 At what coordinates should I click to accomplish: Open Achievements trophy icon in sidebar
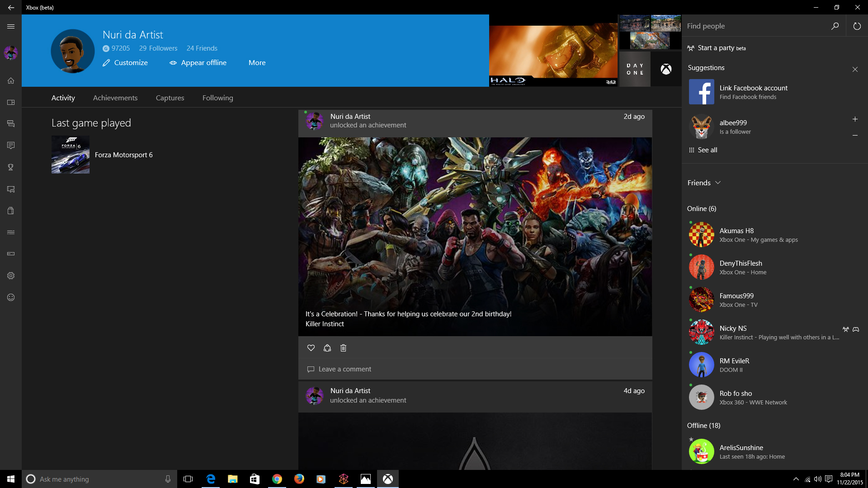point(11,167)
